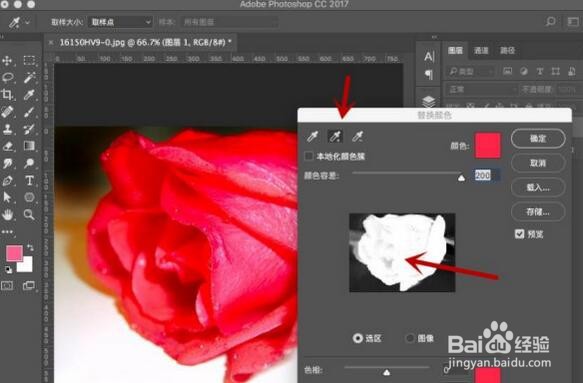Click the black-and-white selection preview thumbnail
Viewport: 583px width, 383px height.
(402, 252)
